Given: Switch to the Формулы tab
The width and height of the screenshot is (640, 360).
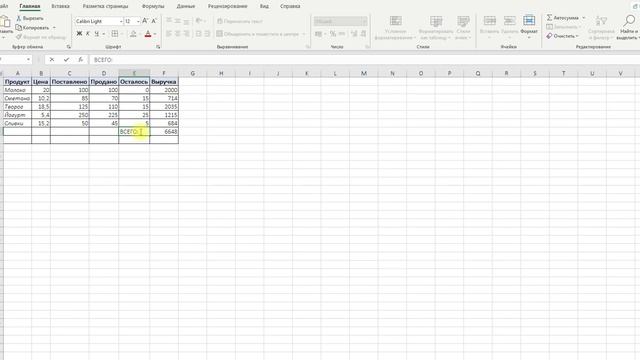Looking at the screenshot, I should tap(153, 6).
